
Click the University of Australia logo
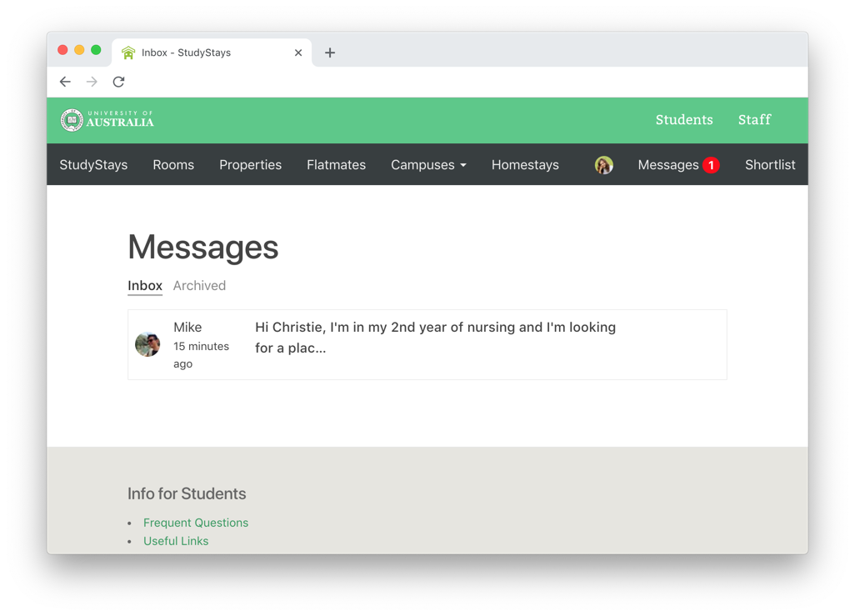[107, 120]
